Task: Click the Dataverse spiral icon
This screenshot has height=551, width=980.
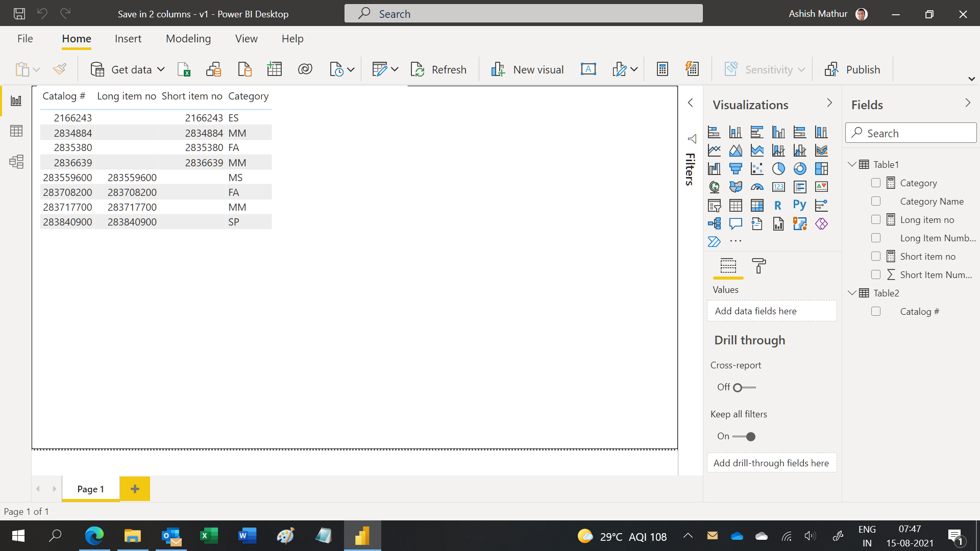Action: 305,69
